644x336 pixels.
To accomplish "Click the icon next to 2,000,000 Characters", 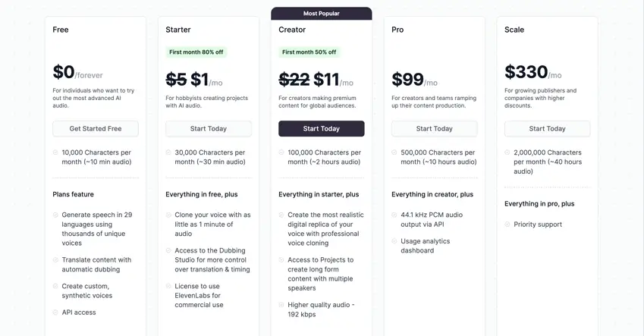I will [x=507, y=152].
